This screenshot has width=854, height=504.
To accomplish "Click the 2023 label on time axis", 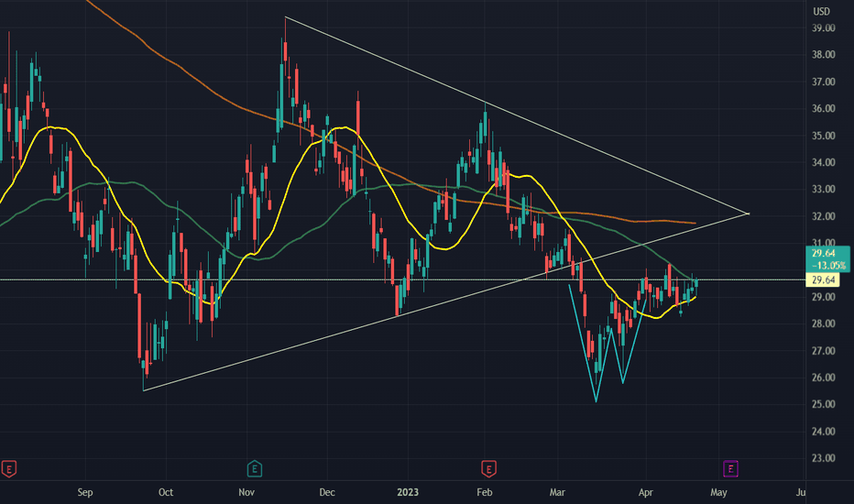I will (408, 493).
